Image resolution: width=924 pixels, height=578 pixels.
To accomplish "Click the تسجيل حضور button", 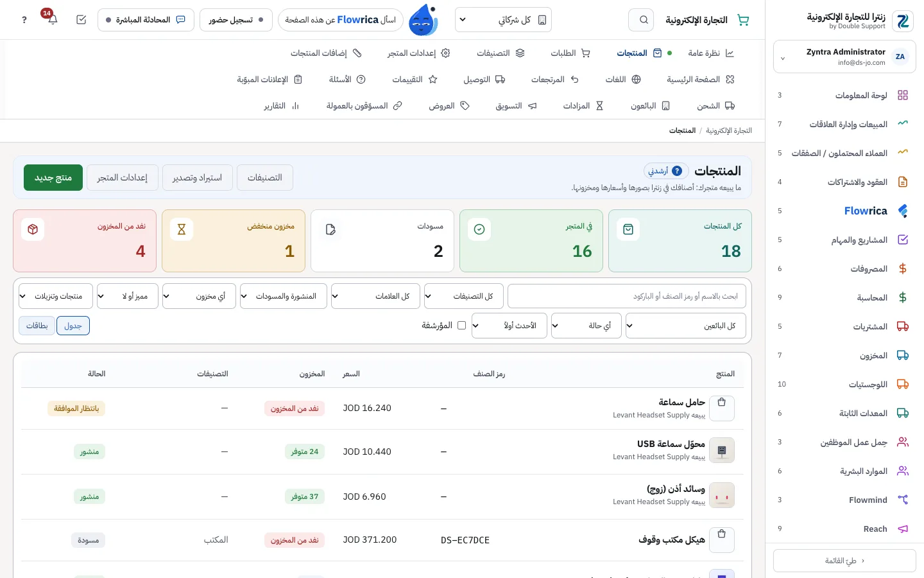I will click(236, 20).
